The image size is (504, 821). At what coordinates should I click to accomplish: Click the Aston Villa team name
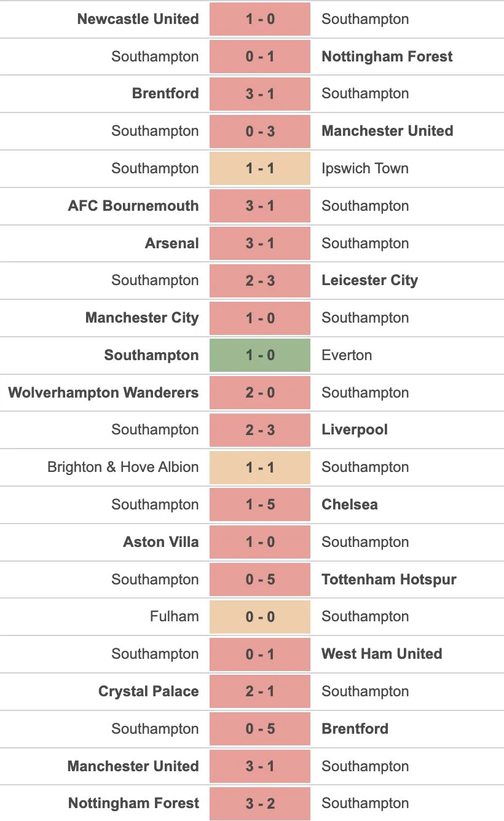tap(161, 542)
